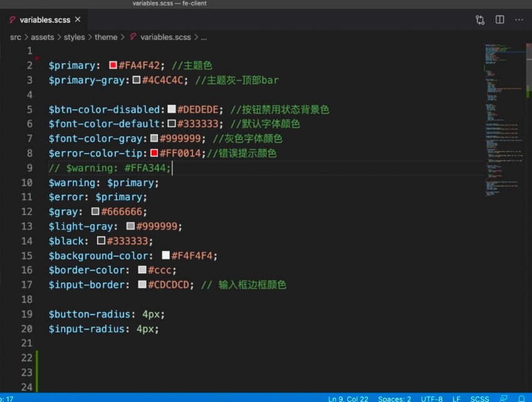Click the $btn-color-disabled variable
The width and height of the screenshot is (532, 402).
click(104, 109)
